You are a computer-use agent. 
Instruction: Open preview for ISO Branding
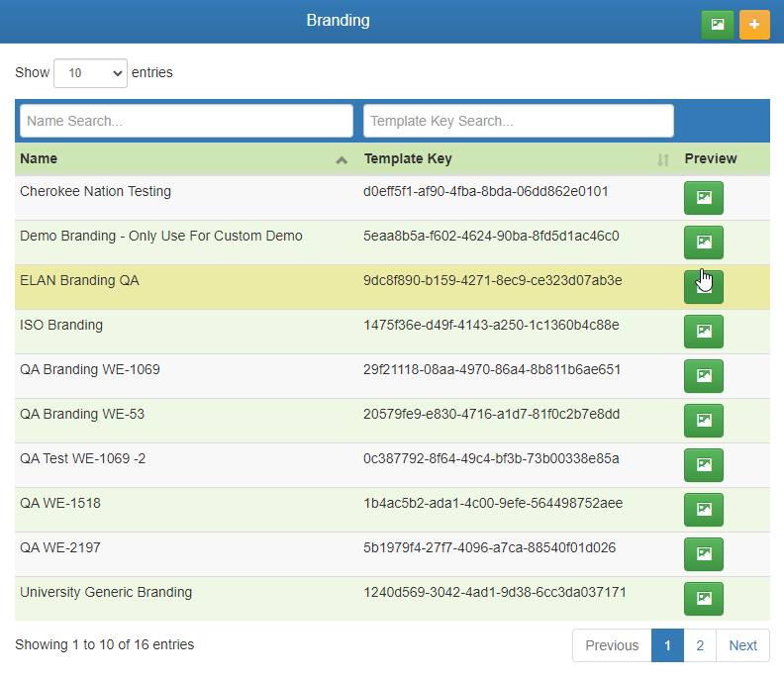(x=703, y=332)
